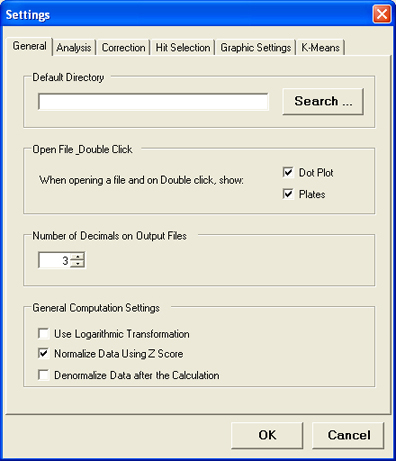Go to the Graphic Settings tab
Viewport: 396px width, 461px height.
coord(256,47)
